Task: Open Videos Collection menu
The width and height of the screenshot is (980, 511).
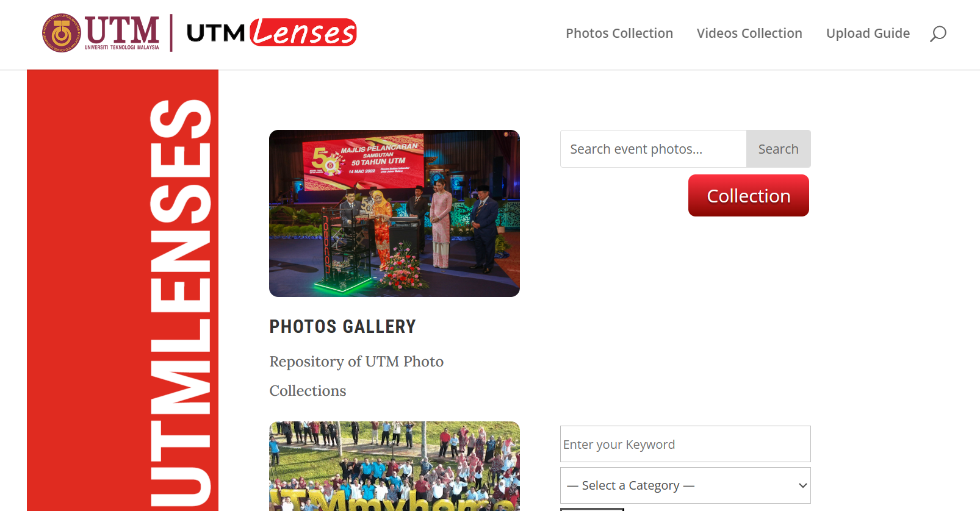Action: tap(749, 34)
